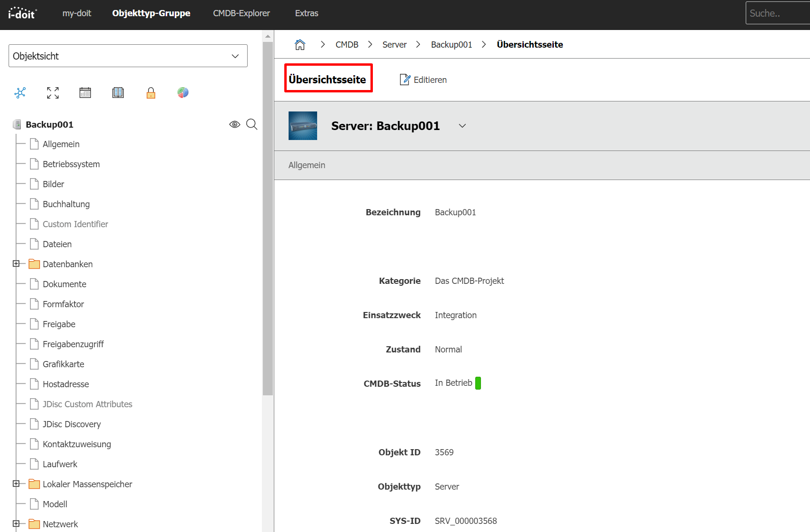Open the dropdown chevron beside Server: Backup001

pos(462,126)
